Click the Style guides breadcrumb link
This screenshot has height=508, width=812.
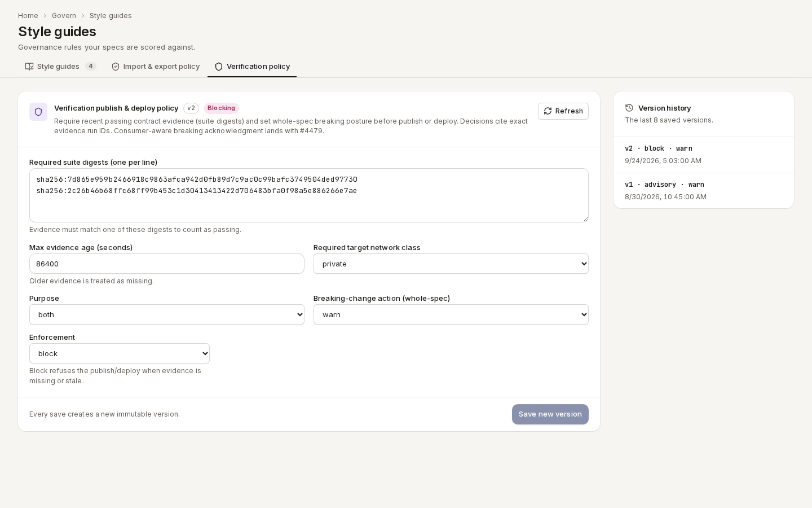point(111,16)
